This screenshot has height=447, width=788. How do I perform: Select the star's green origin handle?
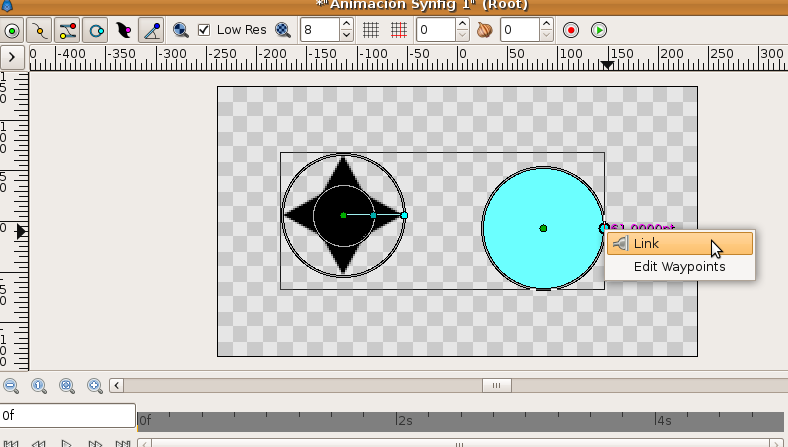[343, 215]
